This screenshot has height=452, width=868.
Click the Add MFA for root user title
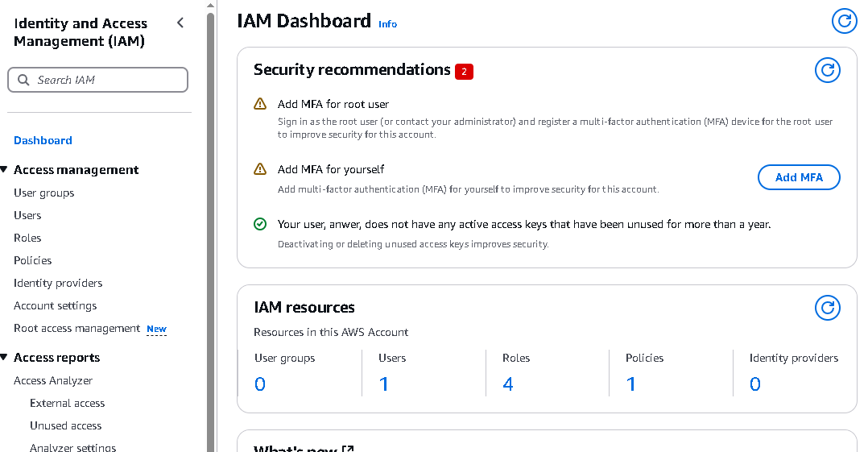click(x=333, y=104)
